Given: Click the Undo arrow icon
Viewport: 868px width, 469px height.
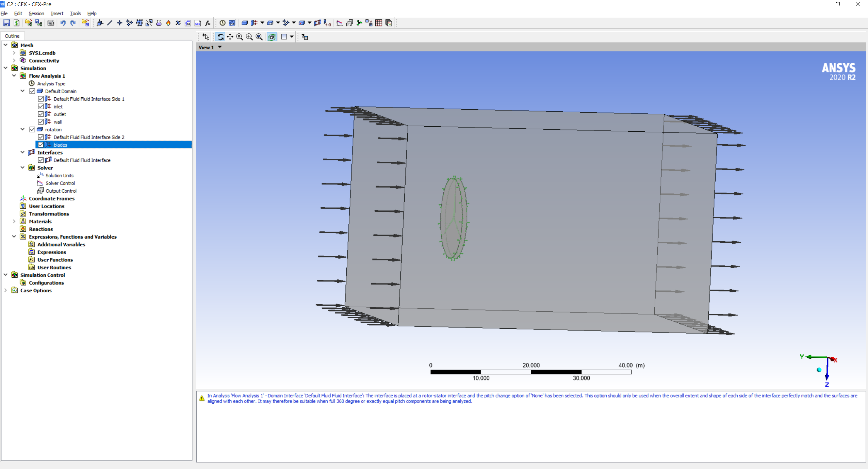Looking at the screenshot, I should (63, 23).
